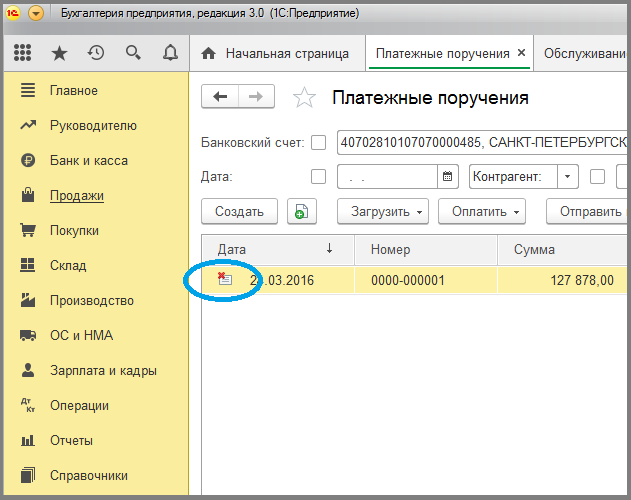Click the stacked books icon for Справочники
Image resolution: width=631 pixels, height=500 pixels.
(28, 475)
